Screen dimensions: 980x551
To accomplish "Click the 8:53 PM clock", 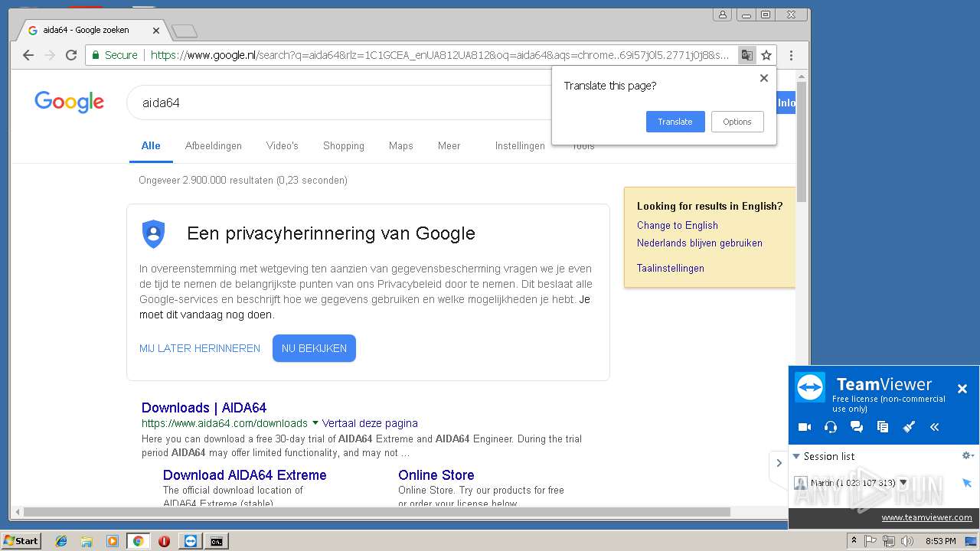I will pyautogui.click(x=940, y=541).
